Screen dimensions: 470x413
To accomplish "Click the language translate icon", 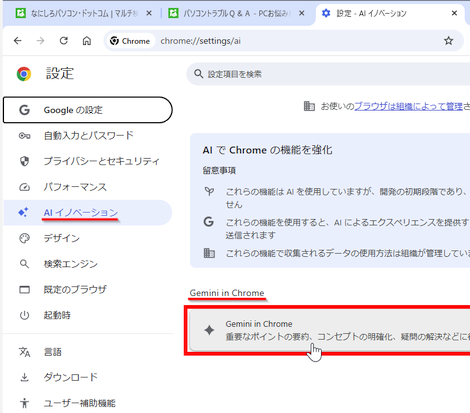I will [24, 352].
